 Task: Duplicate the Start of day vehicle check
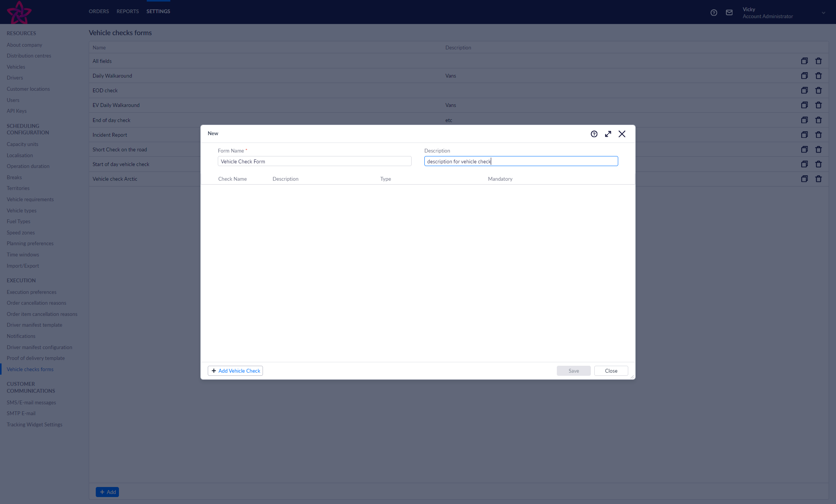(804, 164)
